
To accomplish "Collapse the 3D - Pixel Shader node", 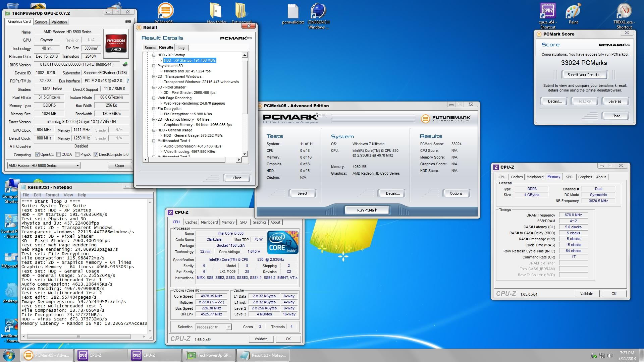I will pyautogui.click(x=154, y=87).
